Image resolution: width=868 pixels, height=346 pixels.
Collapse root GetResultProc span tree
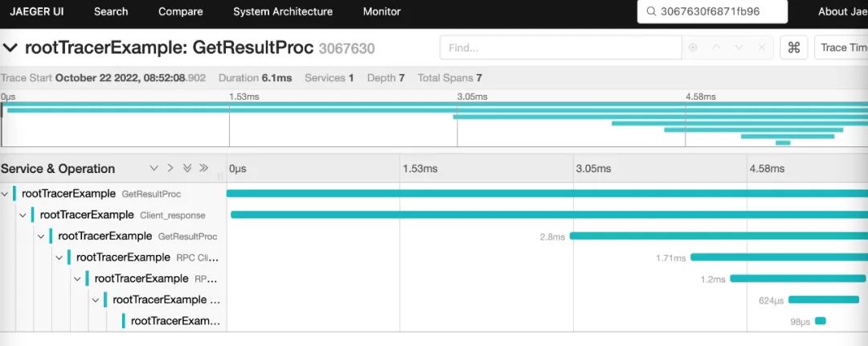pyautogui.click(x=5, y=193)
